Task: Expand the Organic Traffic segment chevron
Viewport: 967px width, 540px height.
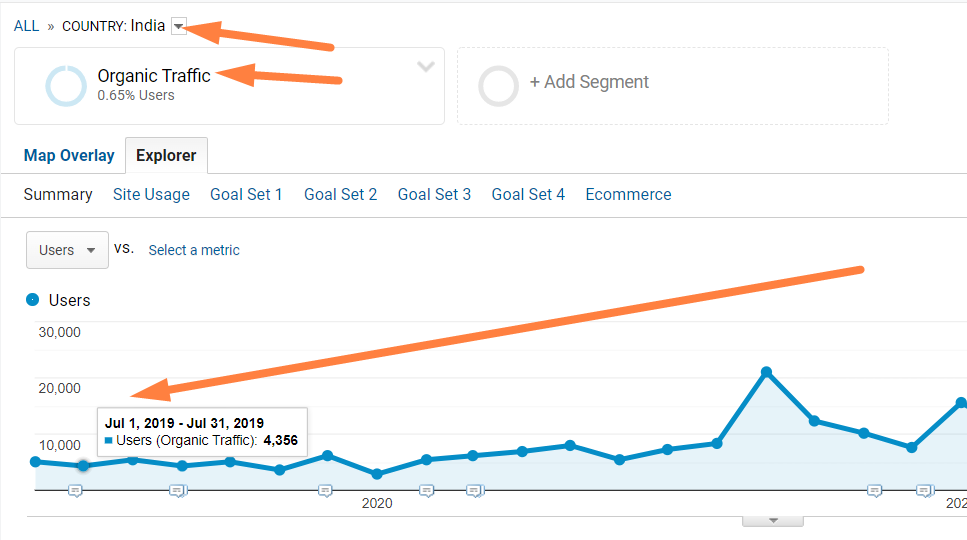Action: pos(426,67)
